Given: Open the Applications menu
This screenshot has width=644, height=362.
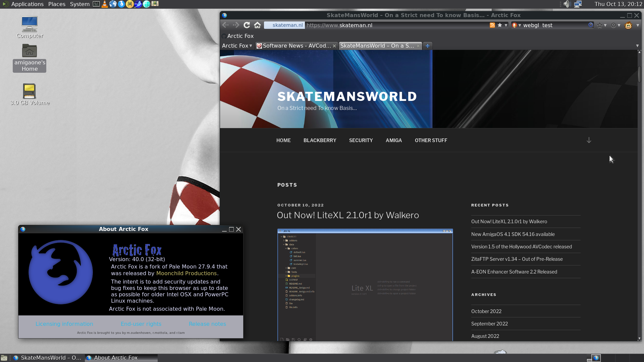Looking at the screenshot, I should pyautogui.click(x=27, y=4).
